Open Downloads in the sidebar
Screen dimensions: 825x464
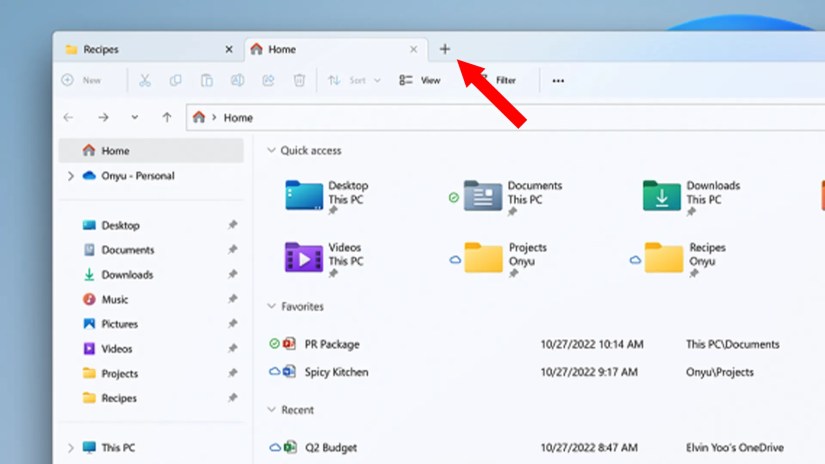[127, 275]
